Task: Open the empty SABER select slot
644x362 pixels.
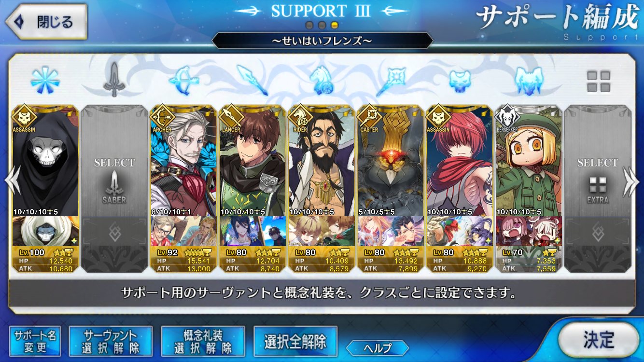Action: 114,188
